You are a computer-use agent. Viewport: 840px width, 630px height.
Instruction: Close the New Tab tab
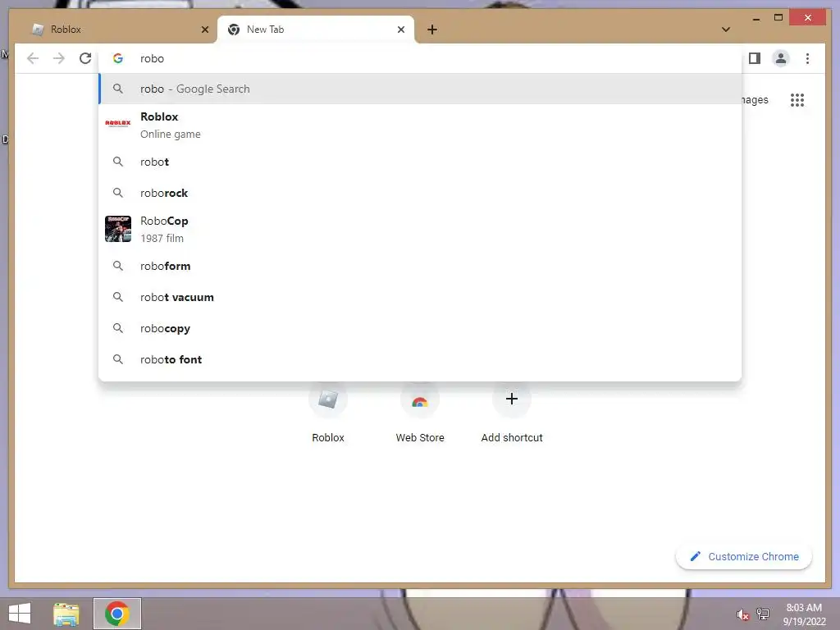[400, 30]
